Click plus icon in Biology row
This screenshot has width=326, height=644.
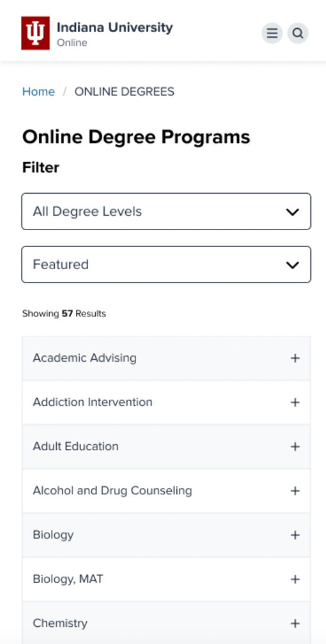(x=295, y=535)
